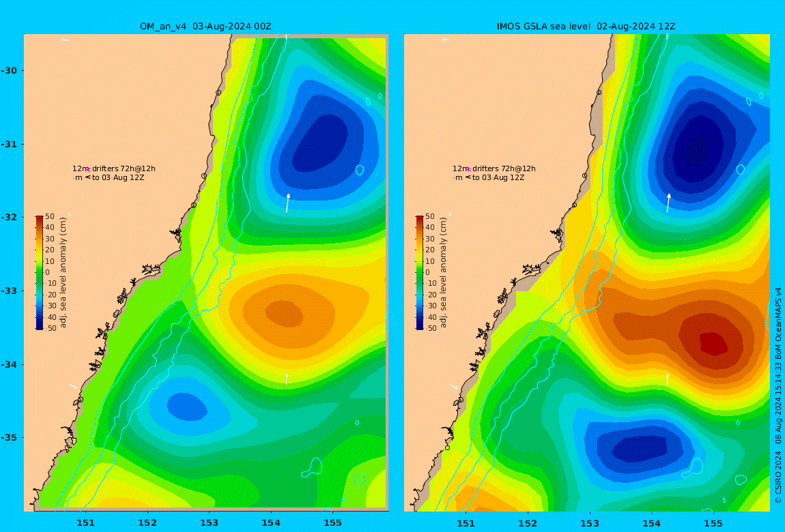Click the 153 longitude label under the left map
Screen dimensions: 785x532
point(210,523)
